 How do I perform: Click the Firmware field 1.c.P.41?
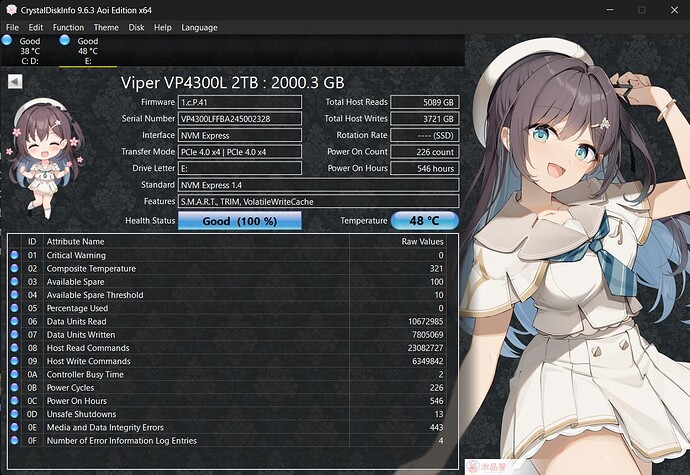(x=240, y=102)
